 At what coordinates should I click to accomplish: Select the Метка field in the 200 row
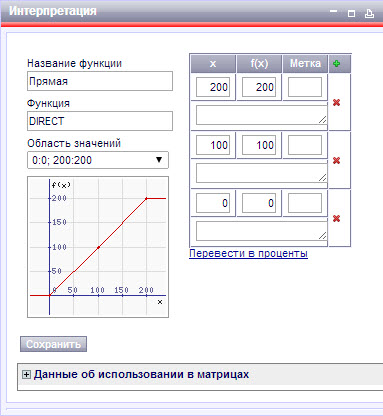pyautogui.click(x=305, y=87)
